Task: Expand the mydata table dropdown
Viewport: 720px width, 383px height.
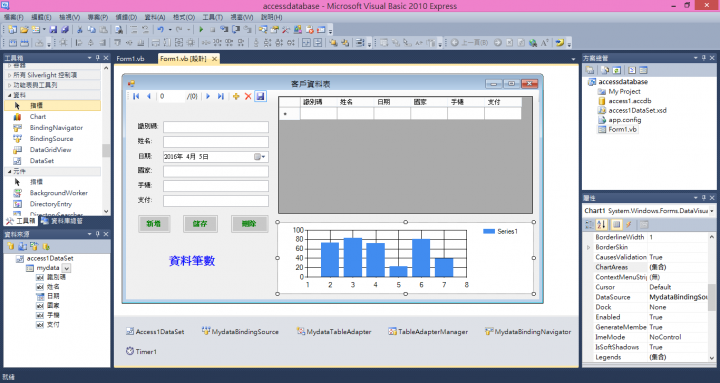Action: [x=67, y=268]
